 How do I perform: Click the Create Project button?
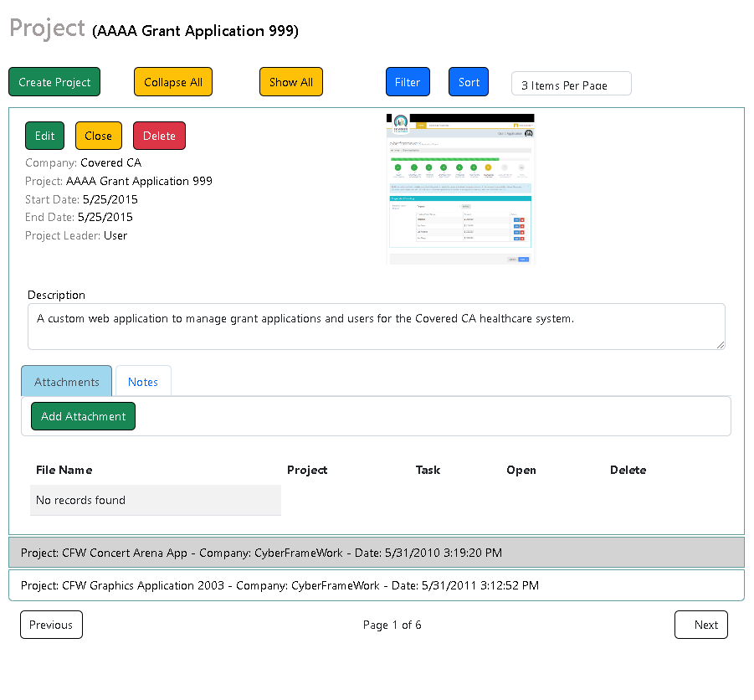54,82
